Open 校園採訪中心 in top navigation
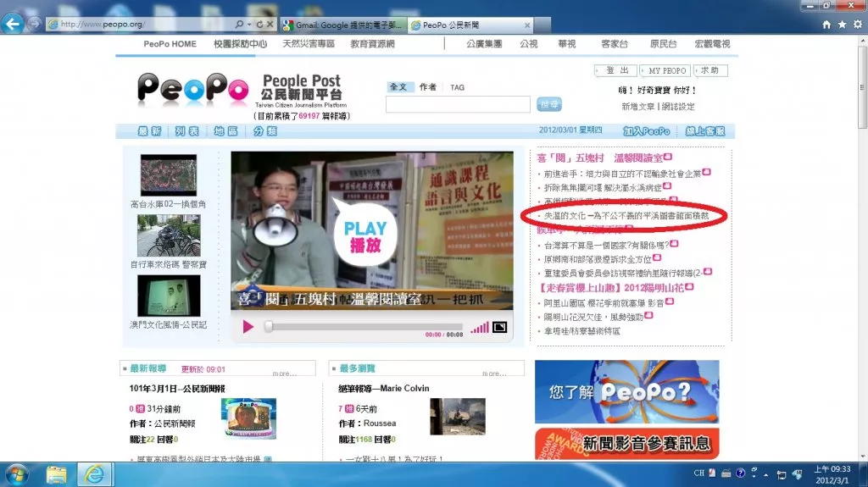 click(240, 44)
